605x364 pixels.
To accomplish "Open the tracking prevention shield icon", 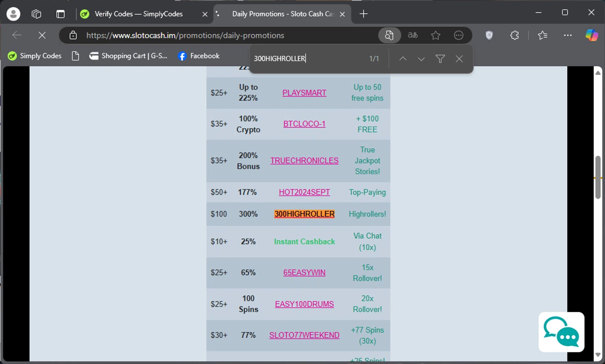I will coord(489,35).
